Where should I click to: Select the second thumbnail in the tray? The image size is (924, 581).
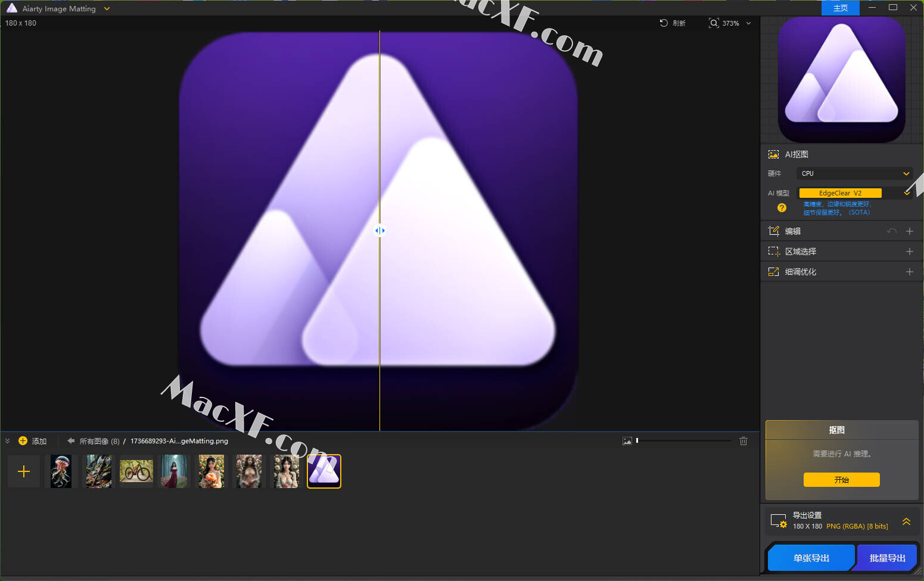tap(98, 471)
